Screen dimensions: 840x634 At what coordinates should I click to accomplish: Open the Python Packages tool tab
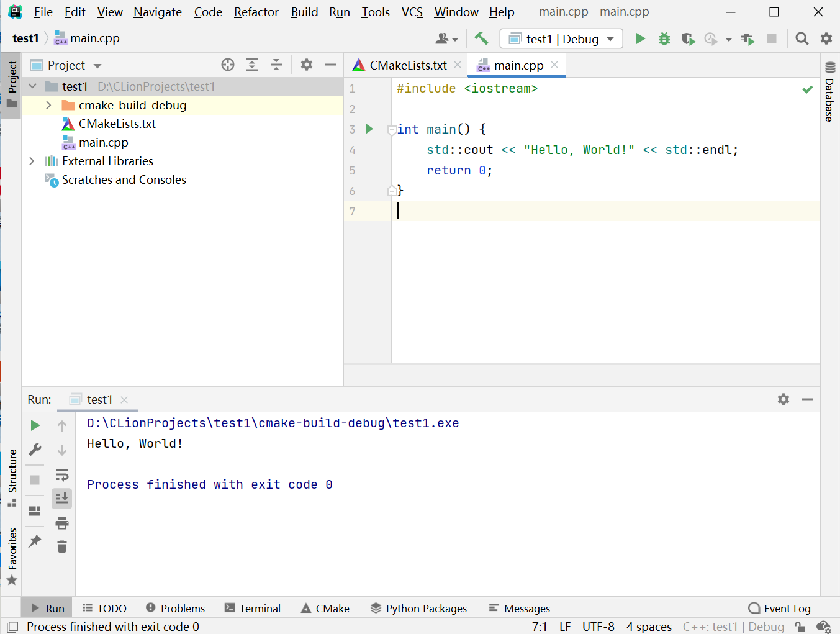[x=418, y=609]
